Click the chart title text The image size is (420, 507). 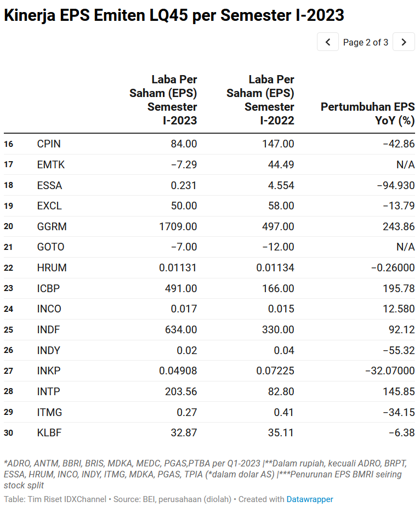click(x=174, y=15)
